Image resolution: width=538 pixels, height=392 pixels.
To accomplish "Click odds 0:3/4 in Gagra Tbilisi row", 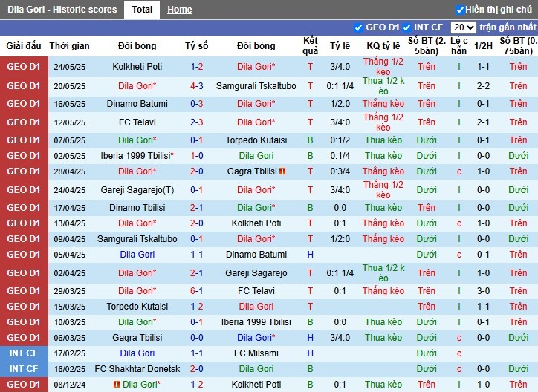I will tap(340, 171).
